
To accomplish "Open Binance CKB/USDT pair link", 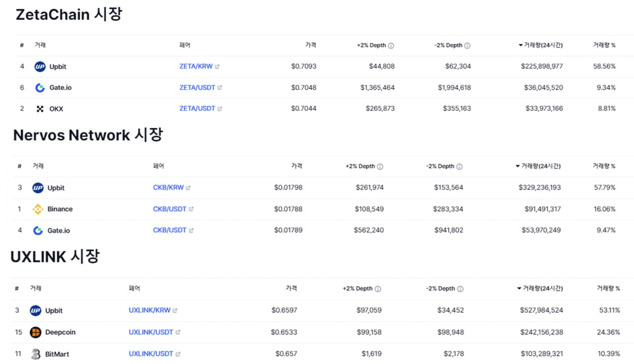I will (x=170, y=209).
